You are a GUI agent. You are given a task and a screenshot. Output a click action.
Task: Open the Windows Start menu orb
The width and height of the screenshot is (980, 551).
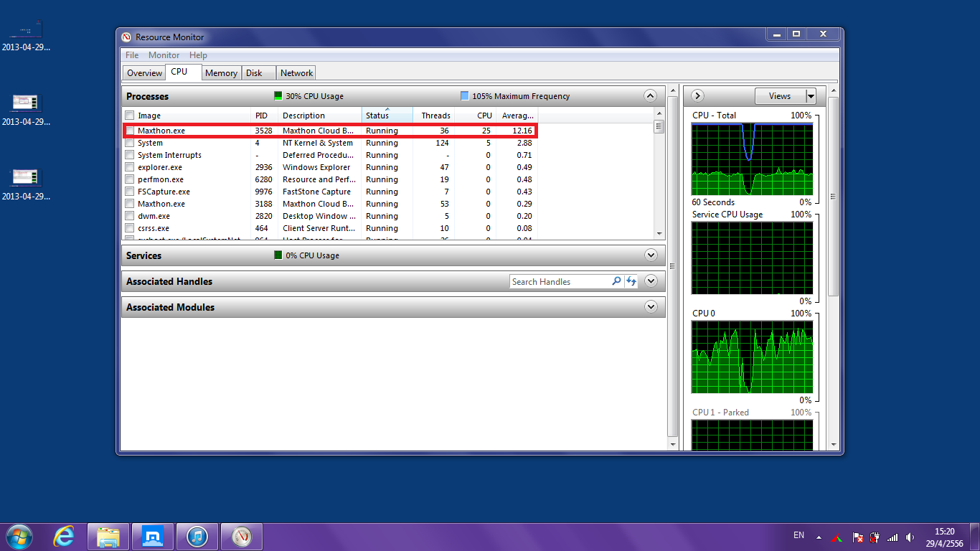point(19,536)
